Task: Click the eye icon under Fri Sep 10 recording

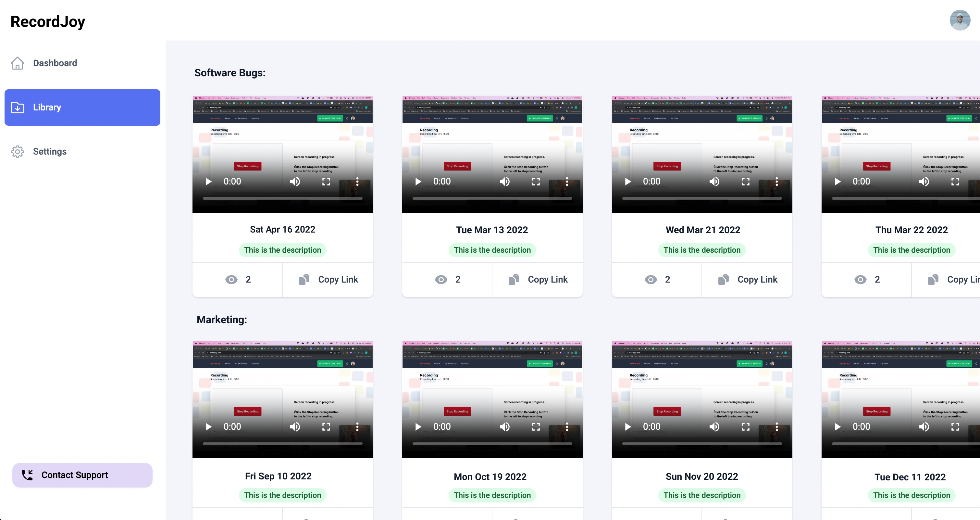Action: click(232, 518)
